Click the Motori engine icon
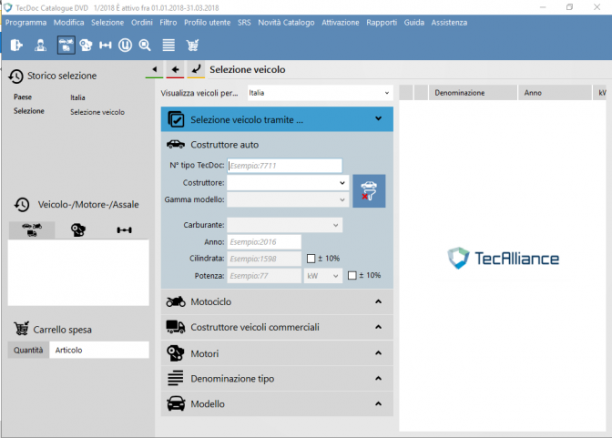 (x=176, y=353)
